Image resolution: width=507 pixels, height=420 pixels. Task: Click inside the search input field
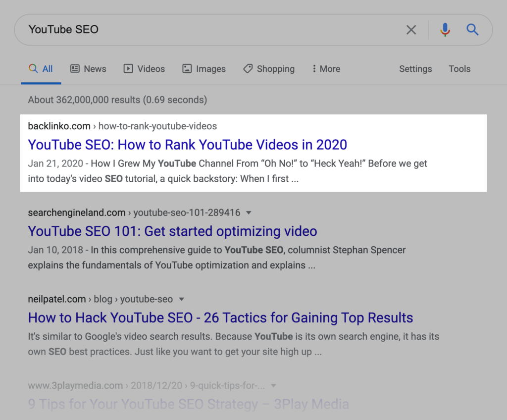198,30
